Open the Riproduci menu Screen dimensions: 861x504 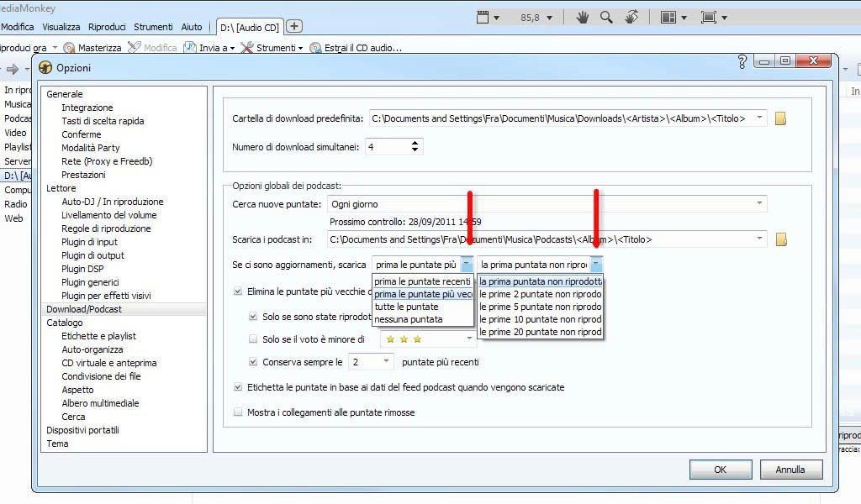107,27
